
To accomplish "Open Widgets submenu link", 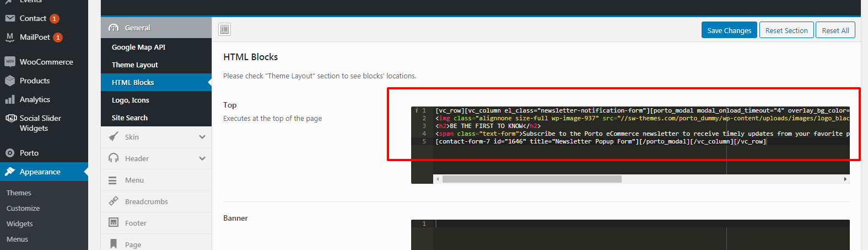I will click(x=20, y=224).
